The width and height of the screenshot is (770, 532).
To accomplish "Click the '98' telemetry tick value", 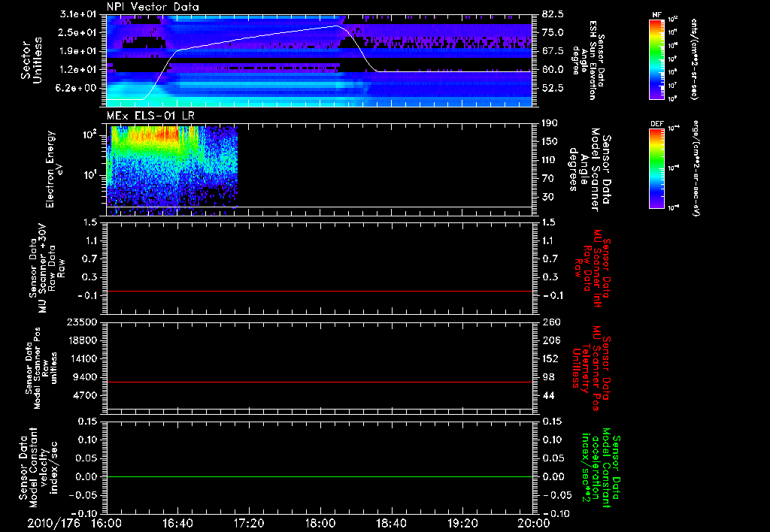I will [548, 377].
